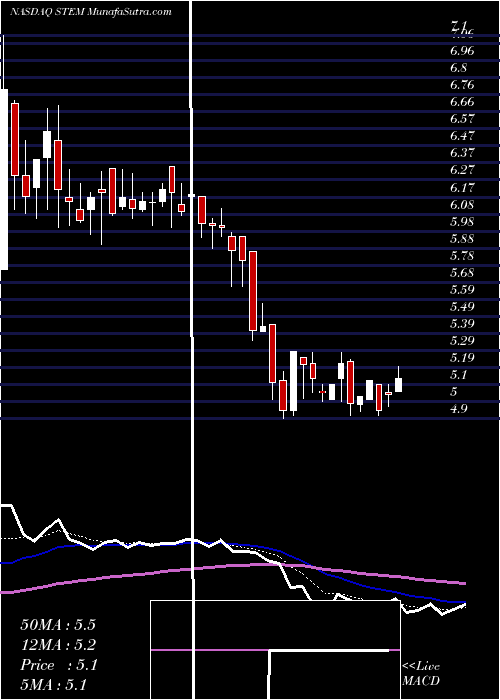Select the 6.8 price axis label
The width and height of the screenshot is (500, 700).
coord(459,68)
